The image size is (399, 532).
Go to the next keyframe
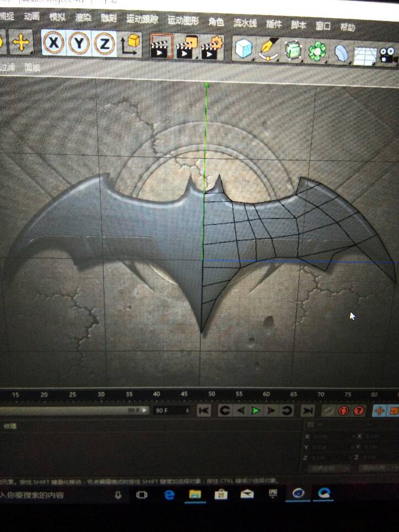(x=287, y=411)
